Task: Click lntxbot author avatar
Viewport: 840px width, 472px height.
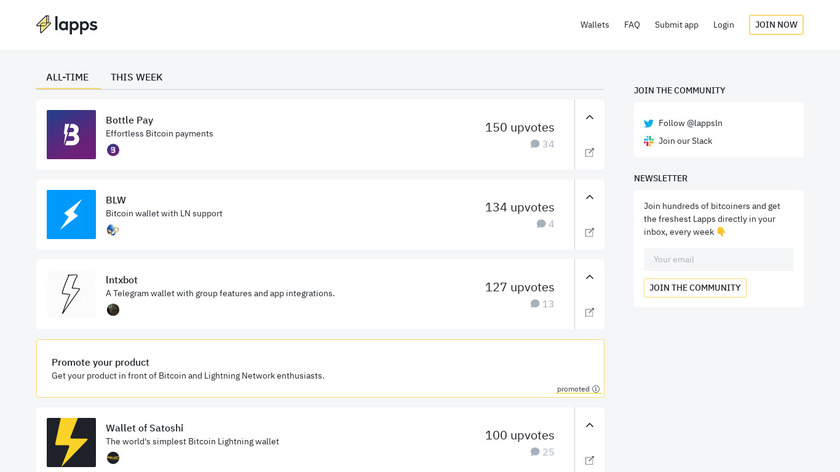Action: [x=113, y=310]
